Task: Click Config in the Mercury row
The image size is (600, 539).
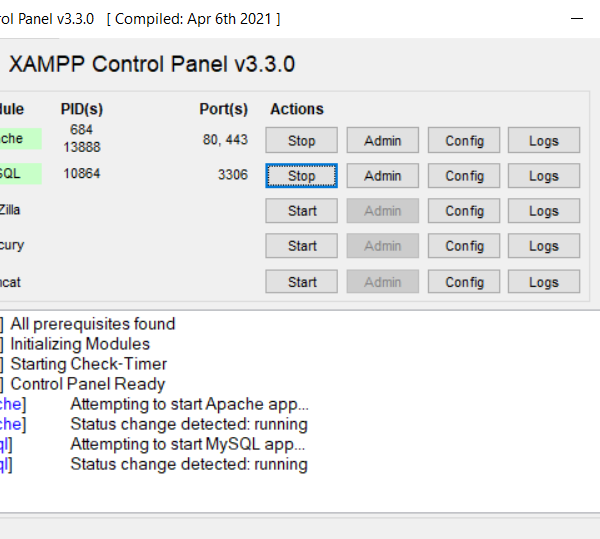Action: 464,246
